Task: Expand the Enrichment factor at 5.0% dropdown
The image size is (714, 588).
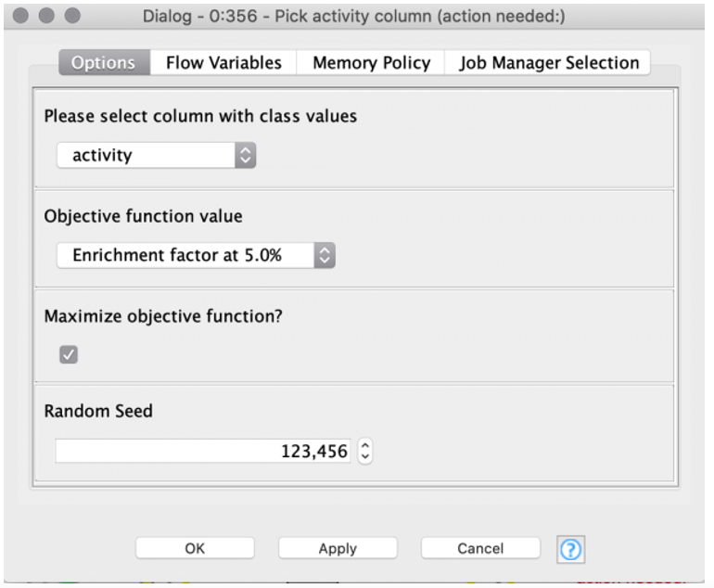Action: [x=195, y=255]
